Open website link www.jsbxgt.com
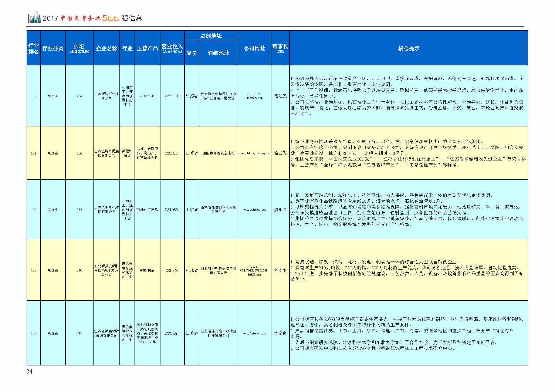Screen dimensions: 555x392 254,333
